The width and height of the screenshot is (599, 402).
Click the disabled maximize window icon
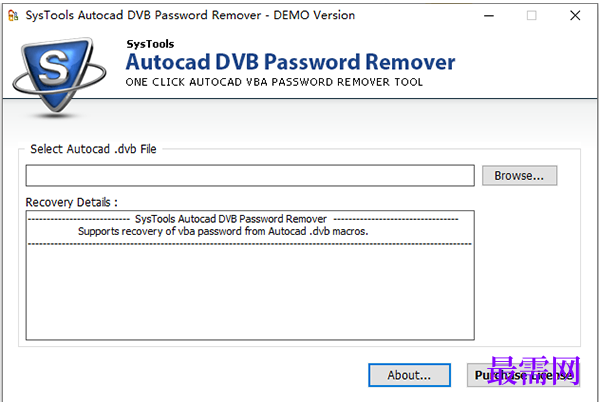531,16
